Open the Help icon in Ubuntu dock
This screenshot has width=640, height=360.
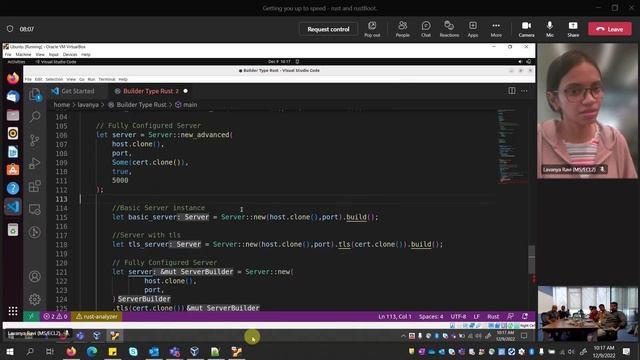tap(13, 188)
